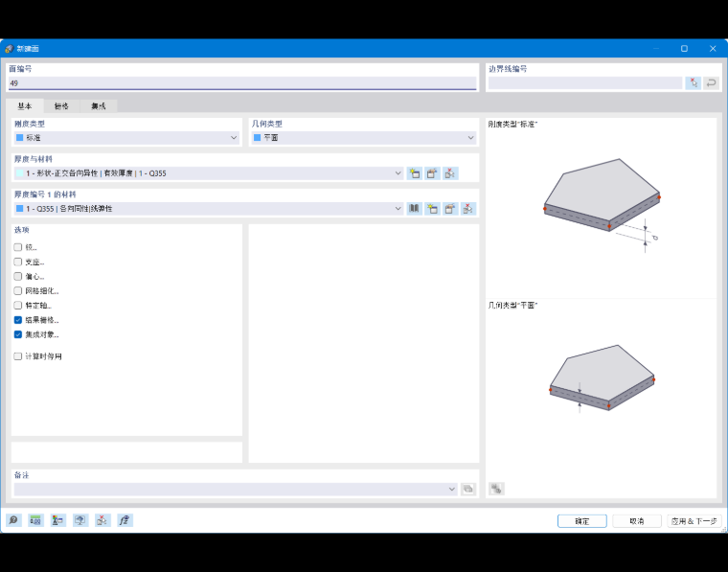Uncheck the 集成对象... checkbox
The image size is (728, 572).
tap(18, 334)
